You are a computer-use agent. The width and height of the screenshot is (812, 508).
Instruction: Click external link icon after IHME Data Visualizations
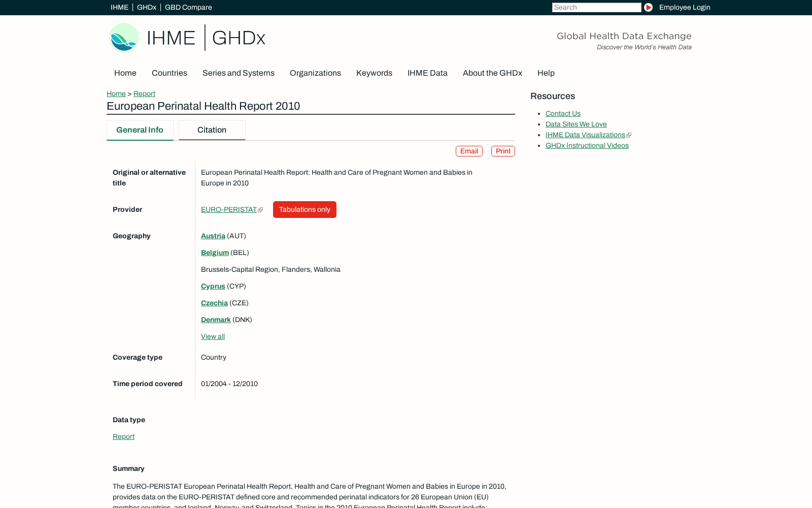[x=629, y=135]
